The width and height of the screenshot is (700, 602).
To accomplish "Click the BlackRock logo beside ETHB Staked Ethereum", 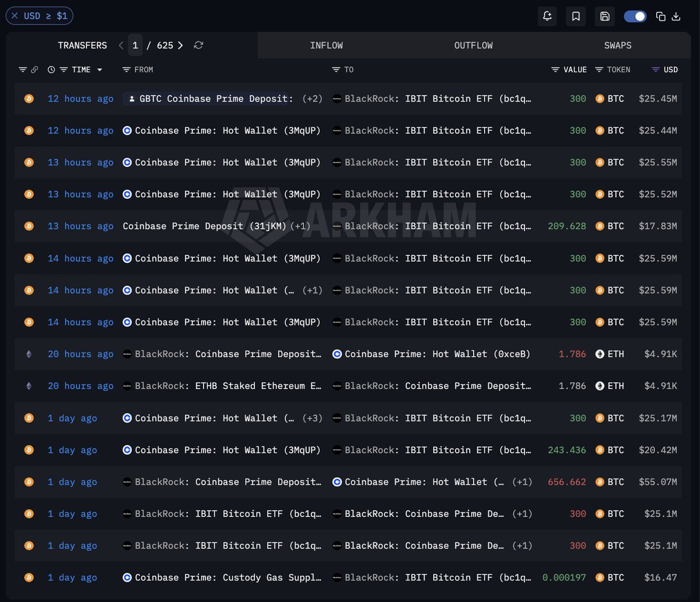I will coord(127,386).
